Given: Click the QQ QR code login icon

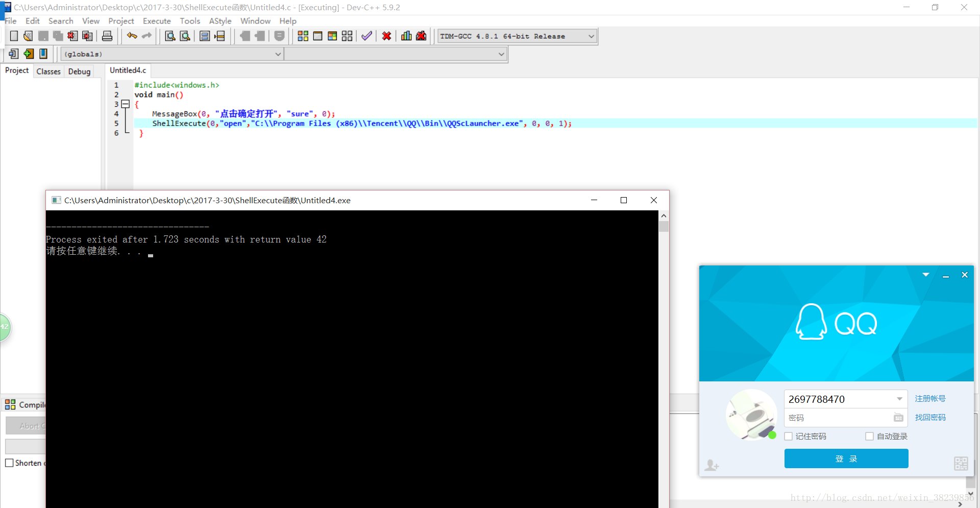Looking at the screenshot, I should click(x=961, y=464).
